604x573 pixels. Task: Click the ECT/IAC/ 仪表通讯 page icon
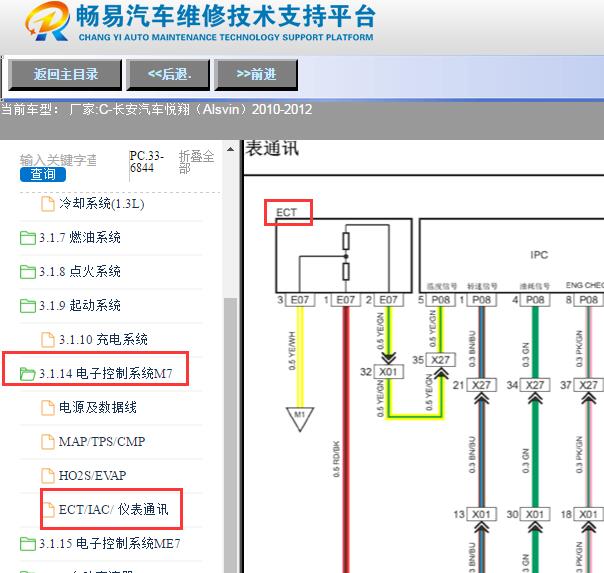[49, 509]
